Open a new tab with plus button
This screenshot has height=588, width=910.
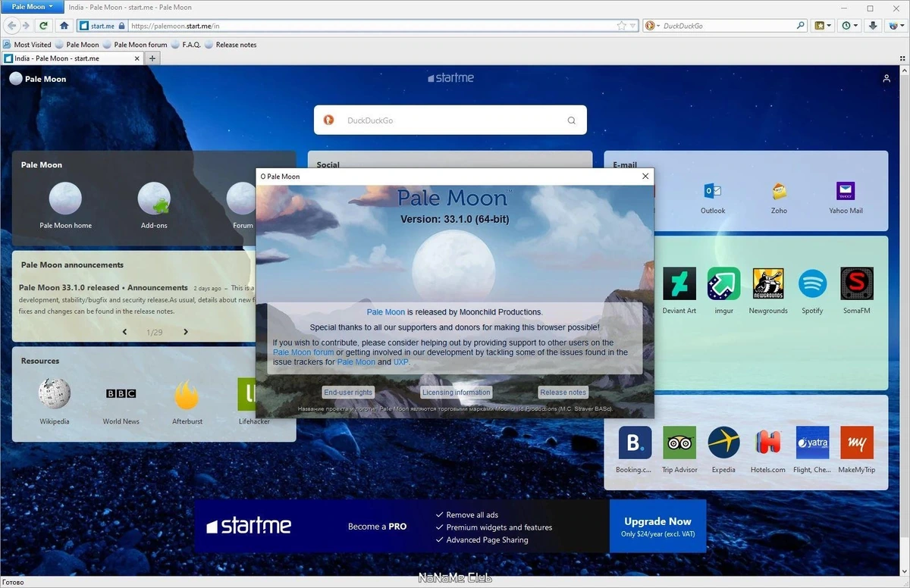[152, 58]
